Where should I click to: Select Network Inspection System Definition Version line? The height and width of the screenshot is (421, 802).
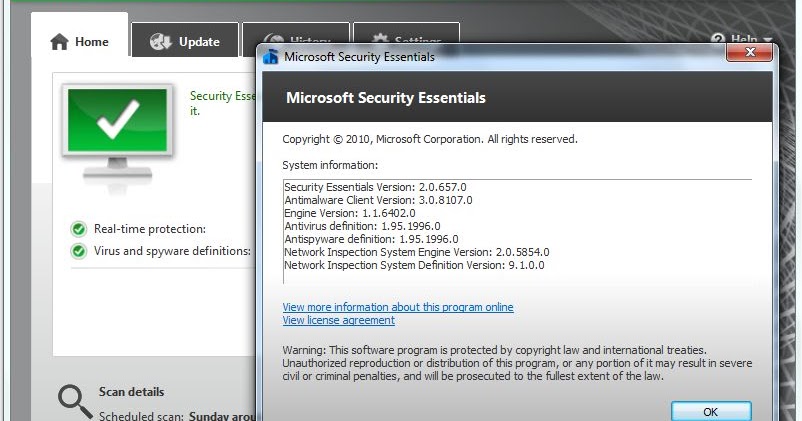tap(414, 265)
